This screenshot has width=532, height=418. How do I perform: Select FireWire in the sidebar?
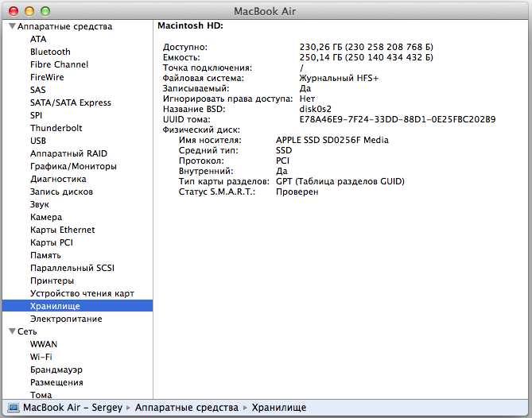pyautogui.click(x=47, y=77)
